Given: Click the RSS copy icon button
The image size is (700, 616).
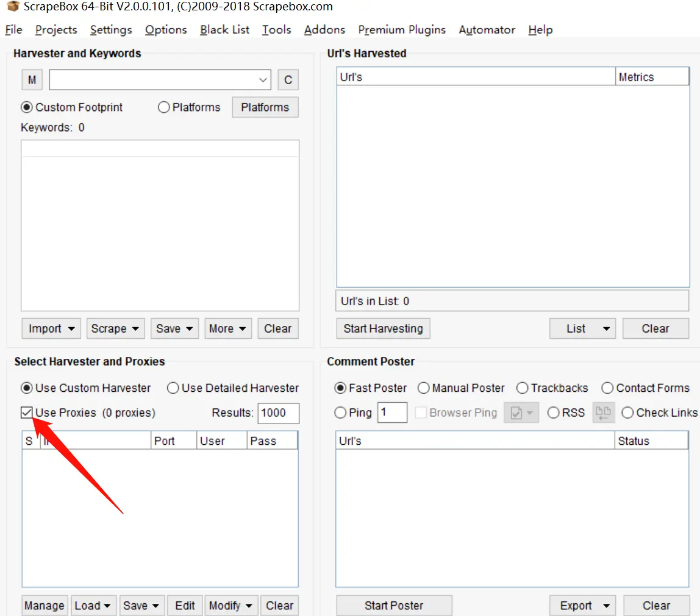Looking at the screenshot, I should pyautogui.click(x=603, y=412).
